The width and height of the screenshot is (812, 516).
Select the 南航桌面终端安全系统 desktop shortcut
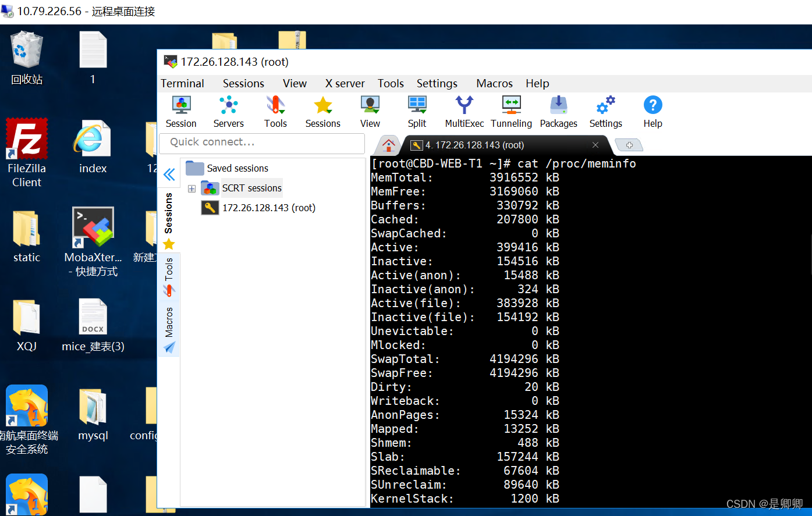27,420
